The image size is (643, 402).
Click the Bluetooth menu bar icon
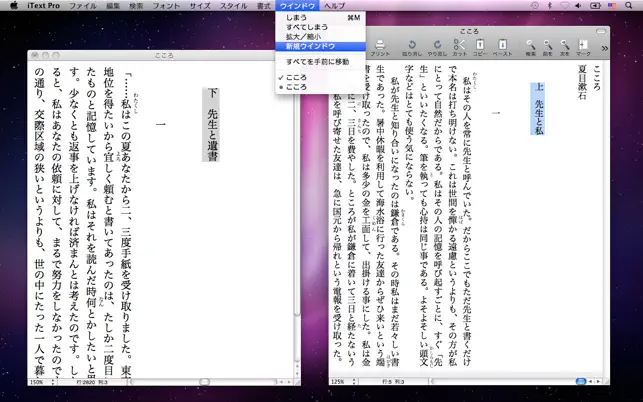pos(550,5)
